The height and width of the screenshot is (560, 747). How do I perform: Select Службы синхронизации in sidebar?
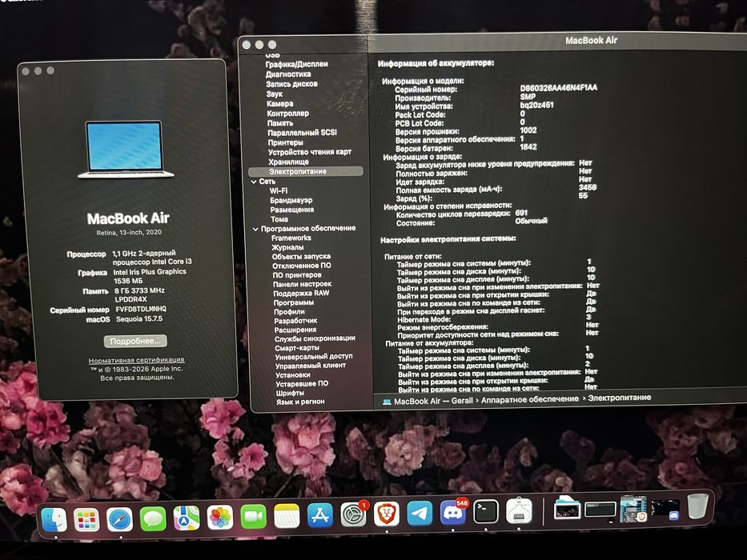coord(315,338)
